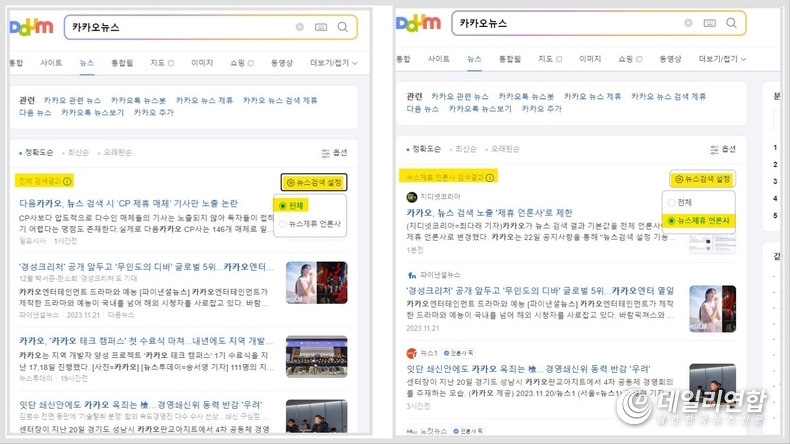Viewport: 790px width, 444px height.
Task: Open 카카오 주가 link in right screenshot
Action: click(541, 109)
